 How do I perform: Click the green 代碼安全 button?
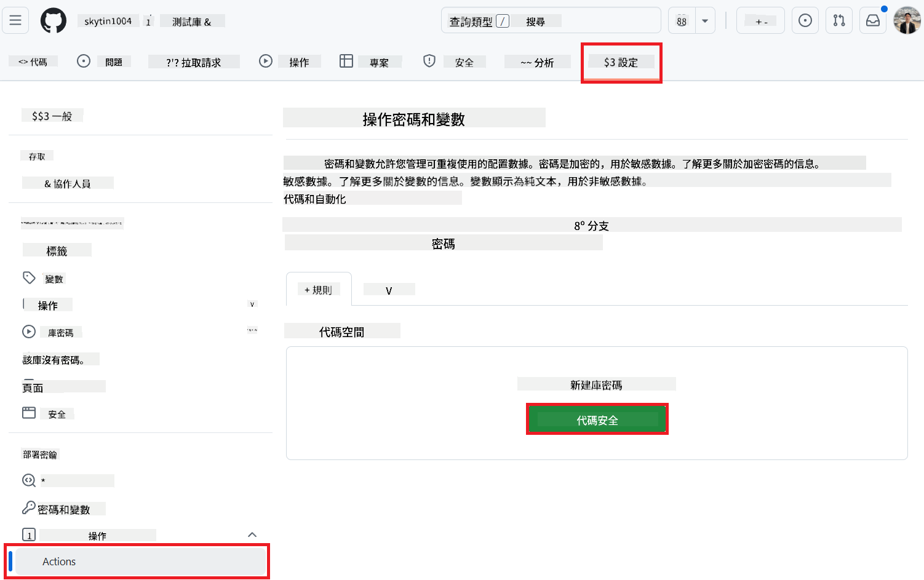tap(597, 420)
